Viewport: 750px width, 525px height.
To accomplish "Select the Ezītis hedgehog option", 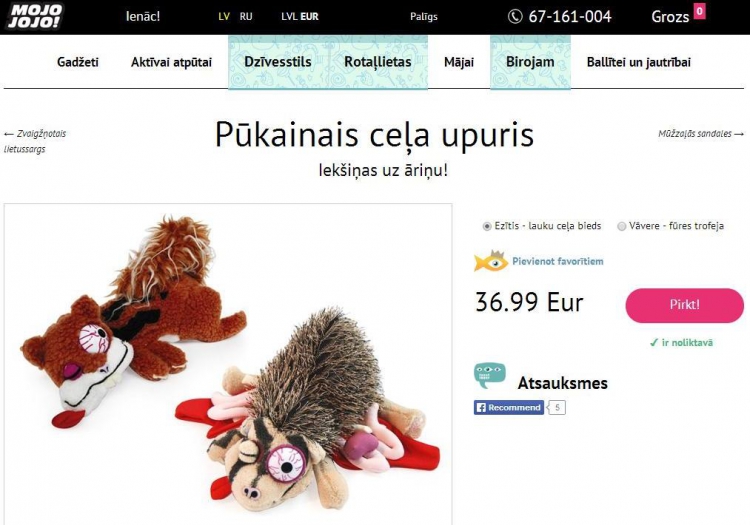I will (486, 226).
